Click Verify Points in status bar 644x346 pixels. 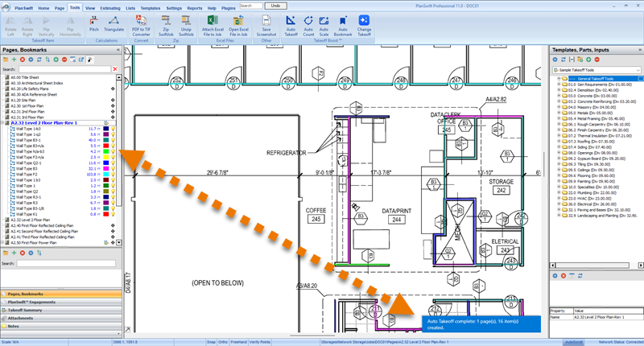[260, 342]
